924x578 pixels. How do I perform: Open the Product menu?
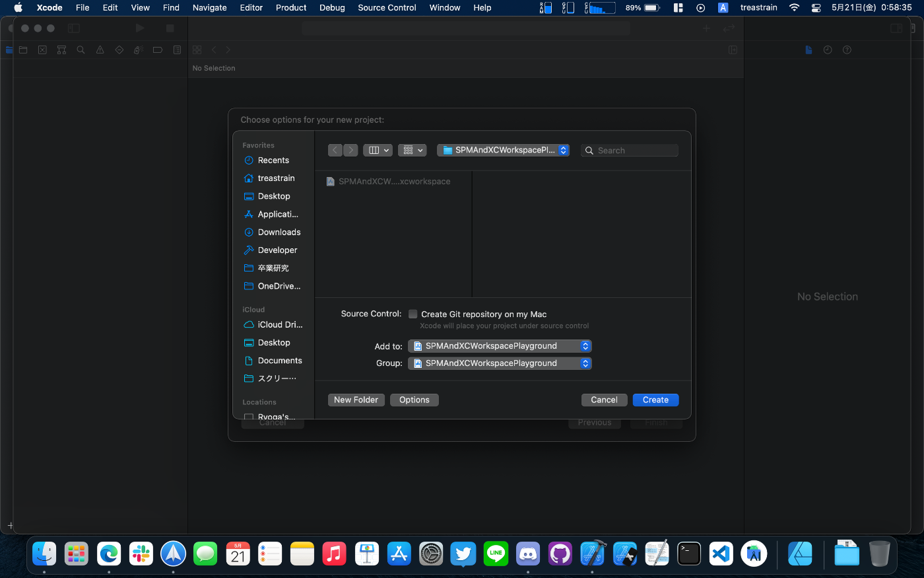[291, 8]
